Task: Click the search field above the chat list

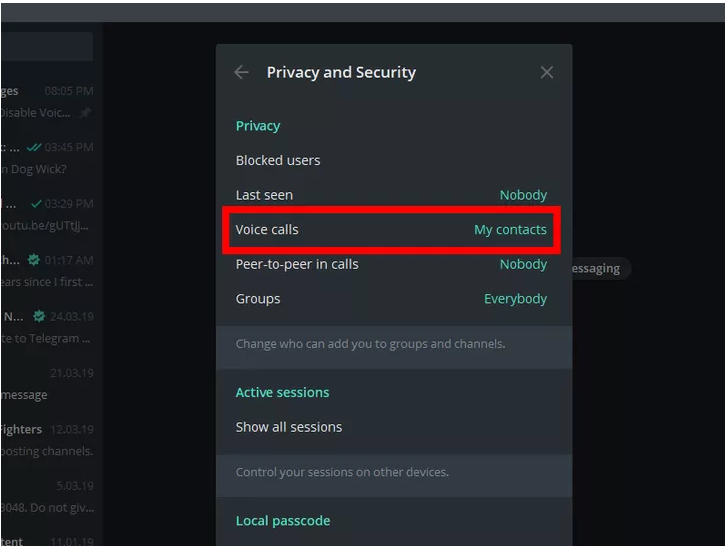Action: click(47, 46)
